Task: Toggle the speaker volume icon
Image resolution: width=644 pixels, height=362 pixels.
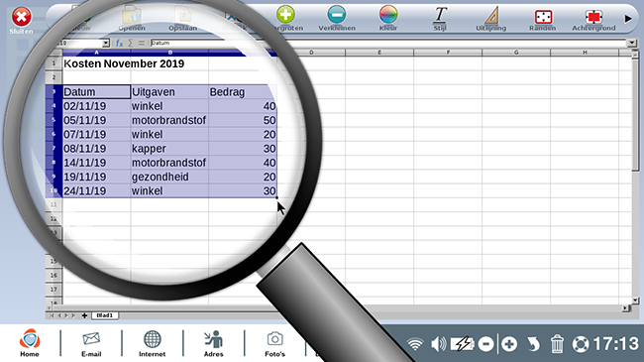Action: (x=439, y=344)
